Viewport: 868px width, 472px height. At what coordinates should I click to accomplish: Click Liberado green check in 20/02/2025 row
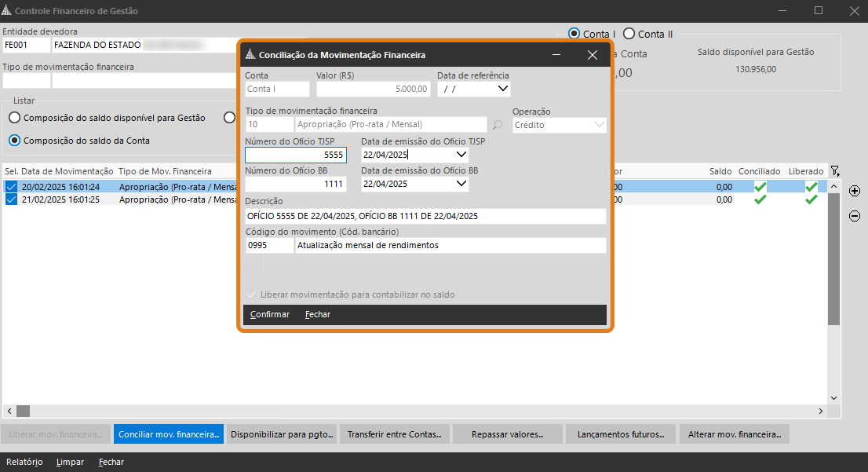pyautogui.click(x=811, y=187)
